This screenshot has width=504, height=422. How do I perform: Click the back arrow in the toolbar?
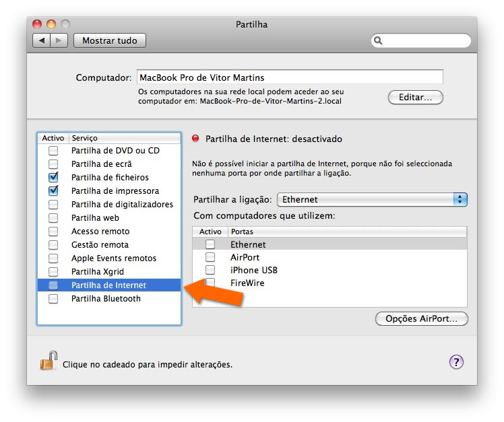[x=42, y=40]
